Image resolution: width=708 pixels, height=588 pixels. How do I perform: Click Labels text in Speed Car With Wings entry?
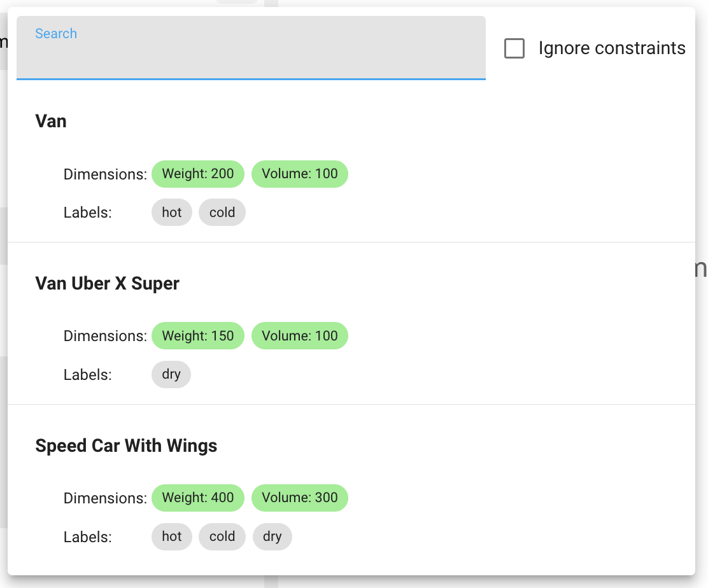point(88,537)
